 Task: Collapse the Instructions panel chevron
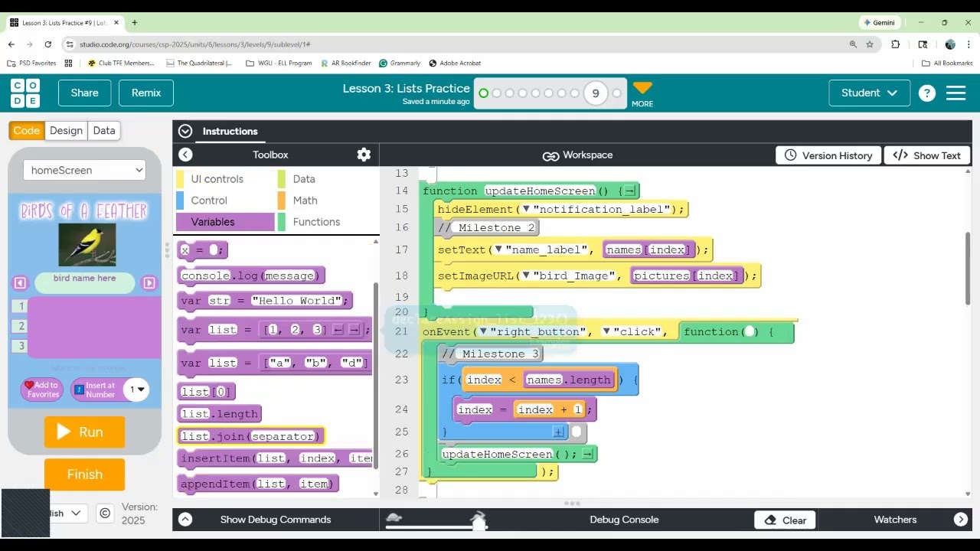pos(185,131)
